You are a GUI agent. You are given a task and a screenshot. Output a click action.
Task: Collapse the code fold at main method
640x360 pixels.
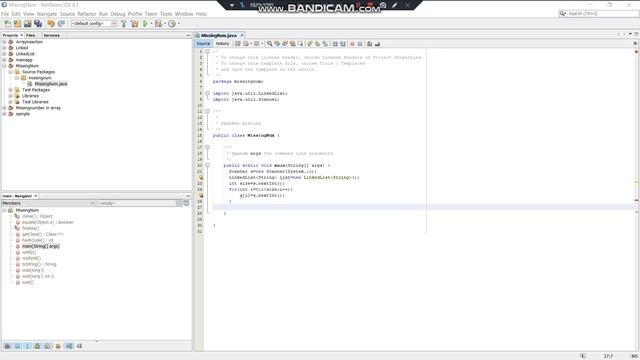pos(207,165)
